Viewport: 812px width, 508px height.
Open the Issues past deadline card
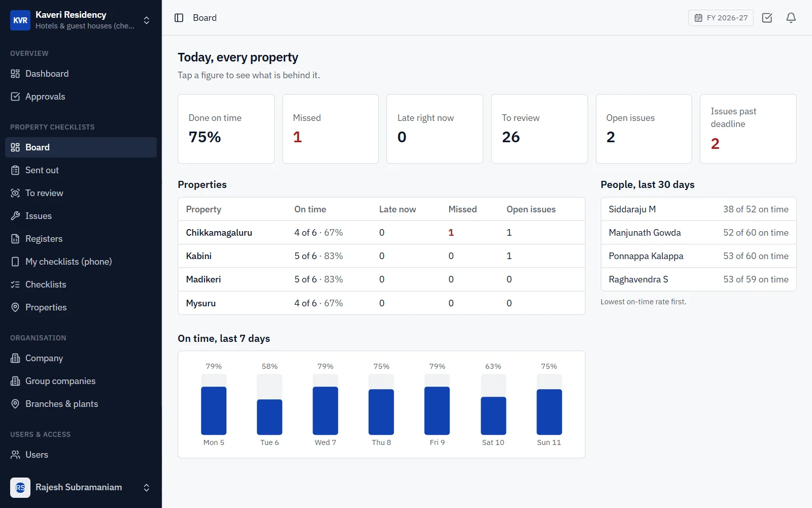pyautogui.click(x=748, y=129)
